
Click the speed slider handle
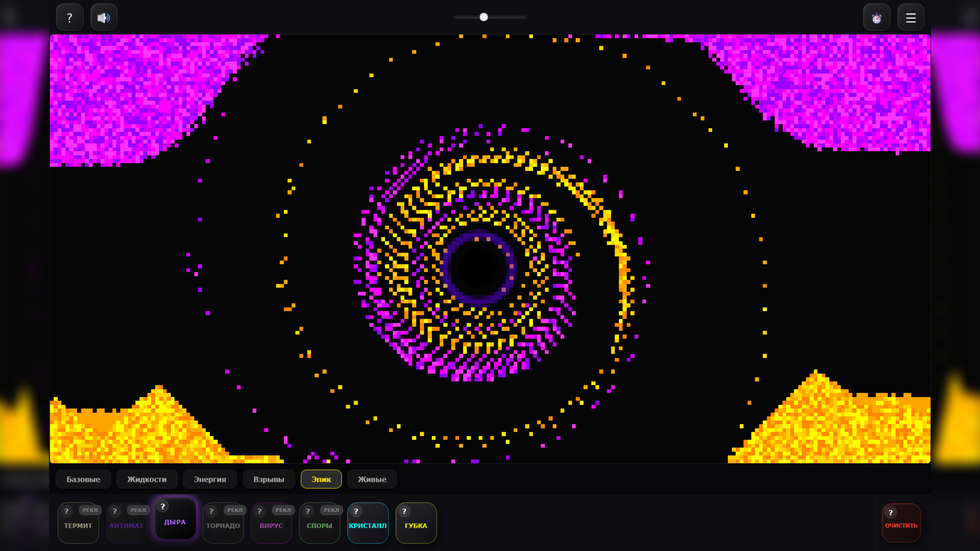[x=483, y=17]
